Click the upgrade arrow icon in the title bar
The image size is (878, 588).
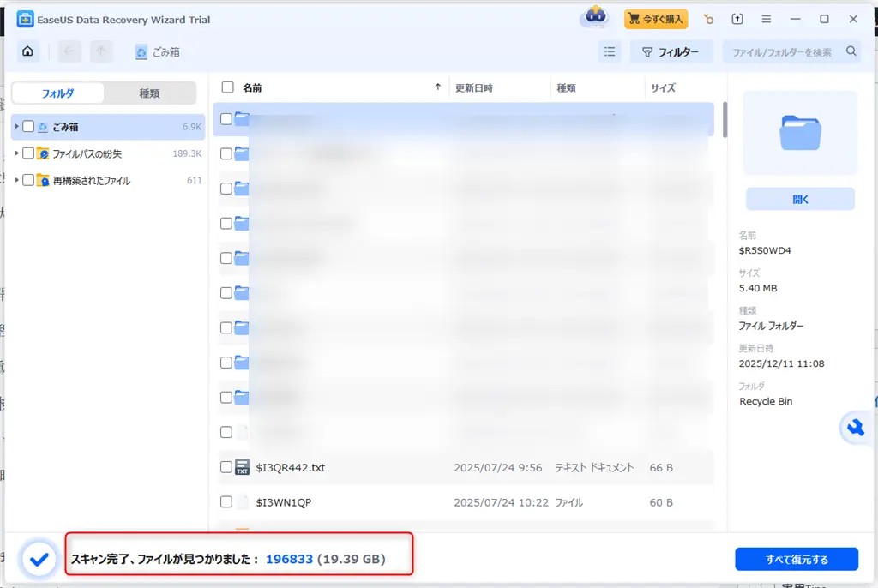point(737,18)
